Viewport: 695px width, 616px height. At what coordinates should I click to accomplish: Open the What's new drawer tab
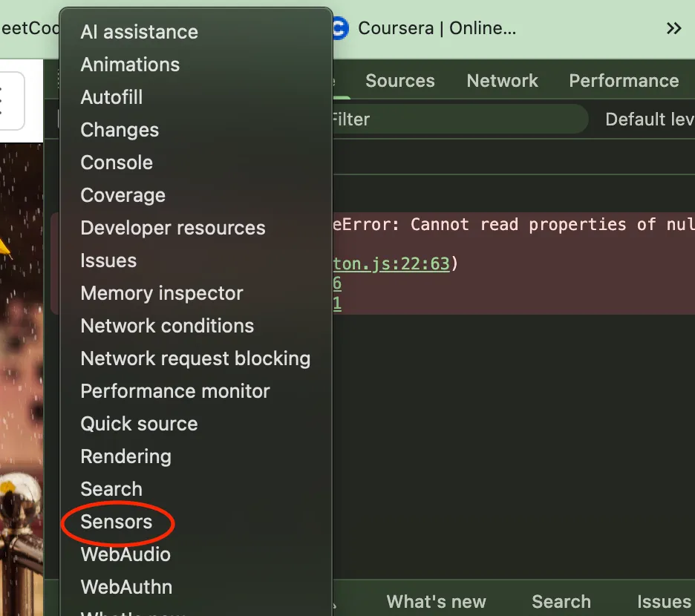point(436,601)
